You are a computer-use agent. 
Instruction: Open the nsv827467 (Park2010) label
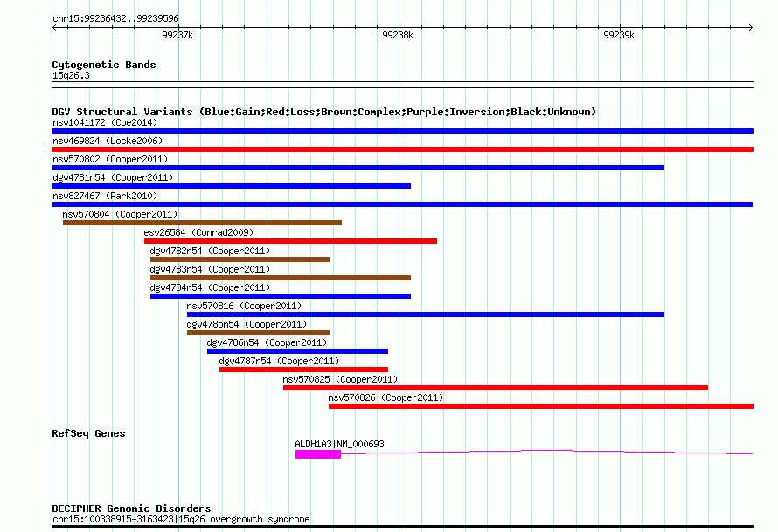[x=105, y=196]
